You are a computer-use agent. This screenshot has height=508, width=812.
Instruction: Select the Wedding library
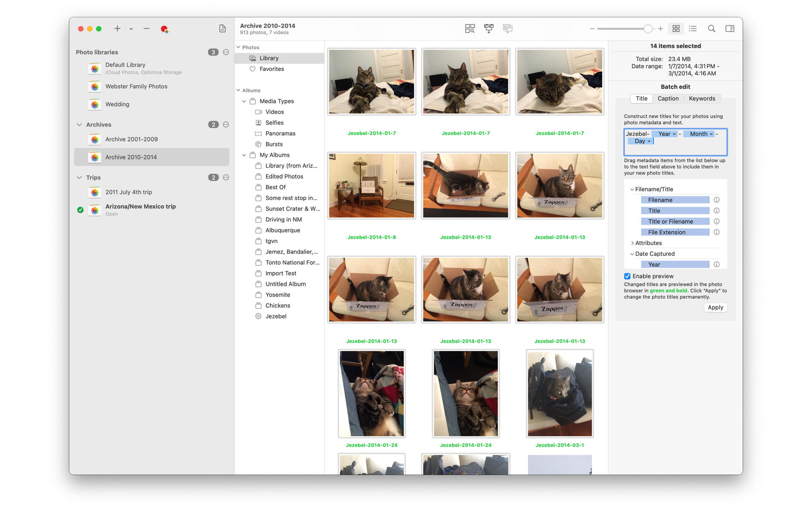(x=151, y=104)
